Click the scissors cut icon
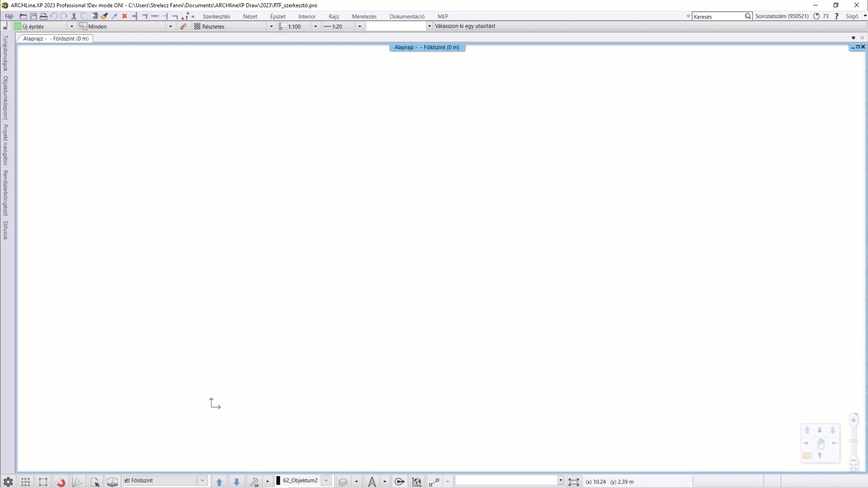Viewport: 868px width, 488px height. pyautogui.click(x=74, y=16)
